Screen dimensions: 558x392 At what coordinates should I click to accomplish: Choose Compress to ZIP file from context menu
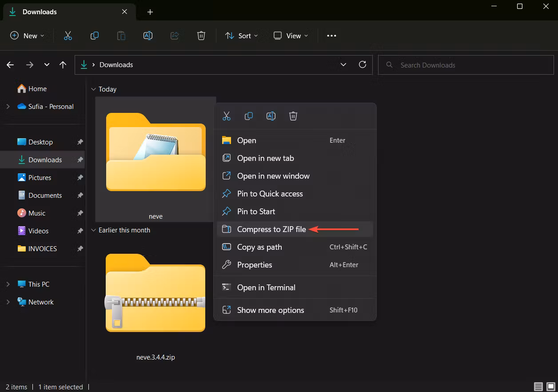[271, 229]
